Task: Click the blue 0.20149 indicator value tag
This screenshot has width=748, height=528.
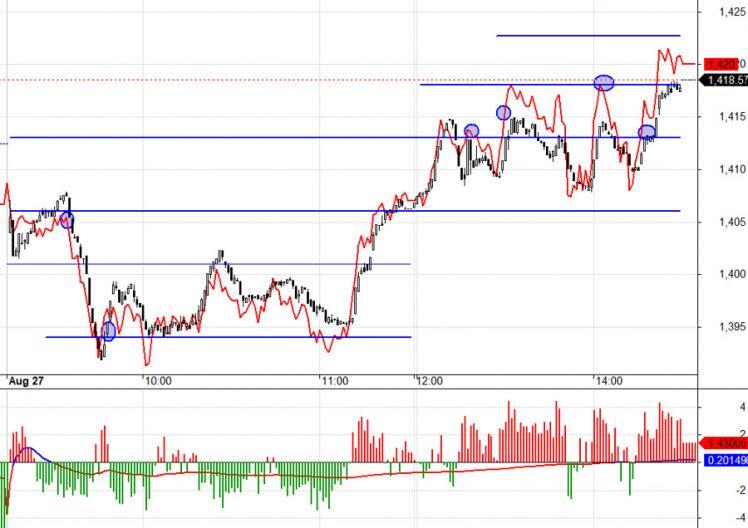Action: (726, 461)
